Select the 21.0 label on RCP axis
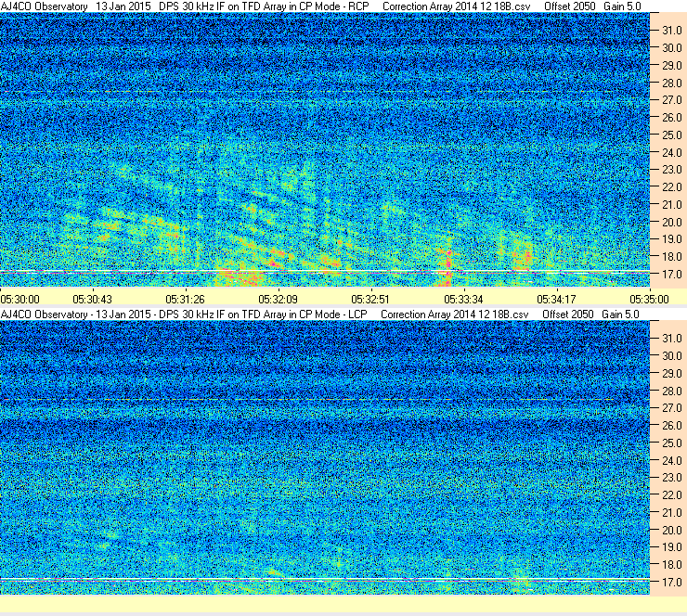This screenshot has height=616, width=687. (x=672, y=204)
